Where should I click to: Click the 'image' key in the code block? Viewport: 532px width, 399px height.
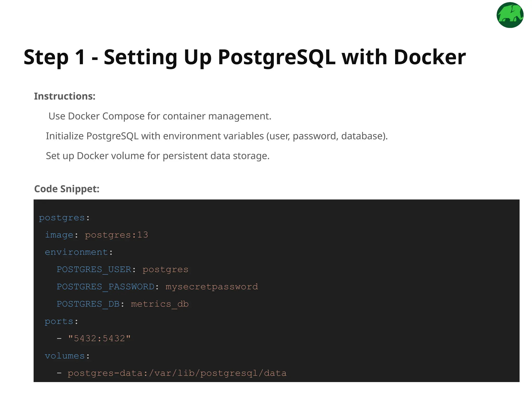coord(59,235)
